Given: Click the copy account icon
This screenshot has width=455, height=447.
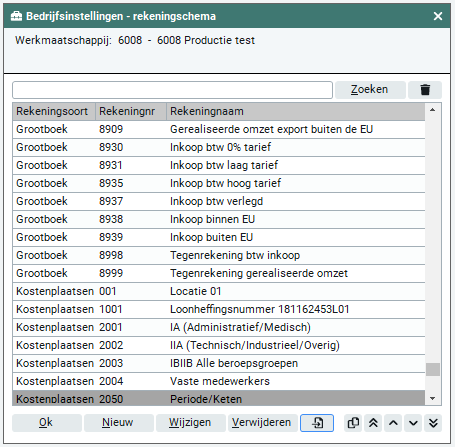Looking at the screenshot, I should 353,423.
